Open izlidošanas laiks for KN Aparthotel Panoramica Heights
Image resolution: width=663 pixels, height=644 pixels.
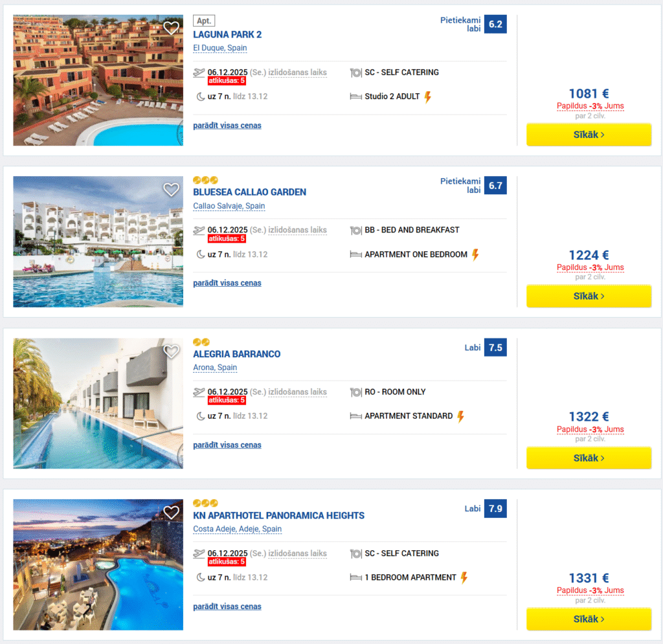tap(297, 553)
